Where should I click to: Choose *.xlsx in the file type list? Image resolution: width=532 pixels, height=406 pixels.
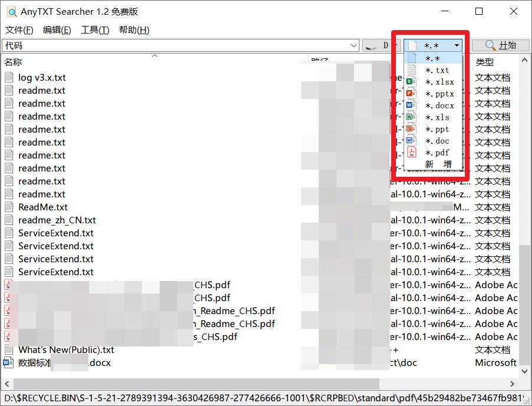pyautogui.click(x=433, y=82)
